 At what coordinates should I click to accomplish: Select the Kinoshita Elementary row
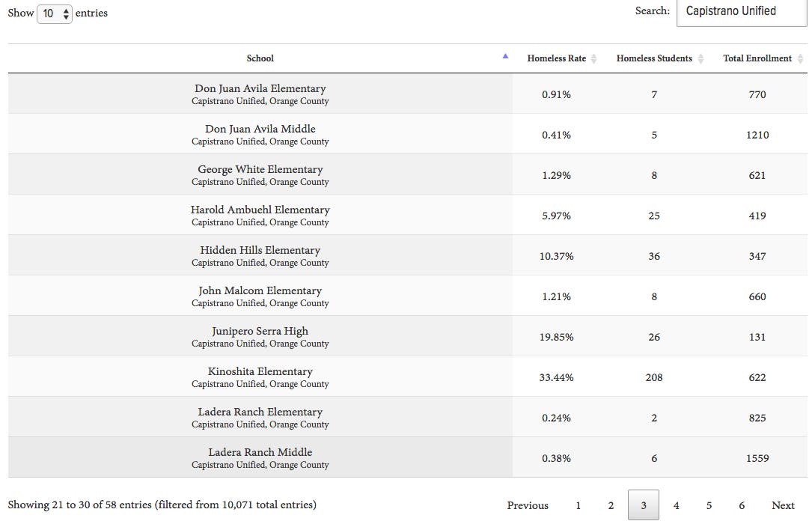pyautogui.click(x=260, y=377)
